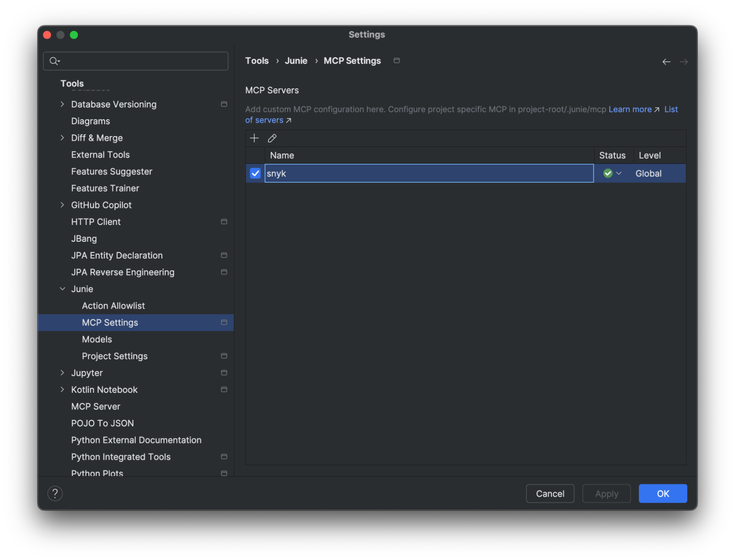Click the project-level icon next to HTTP Client
The image size is (735, 560).
[x=224, y=222]
